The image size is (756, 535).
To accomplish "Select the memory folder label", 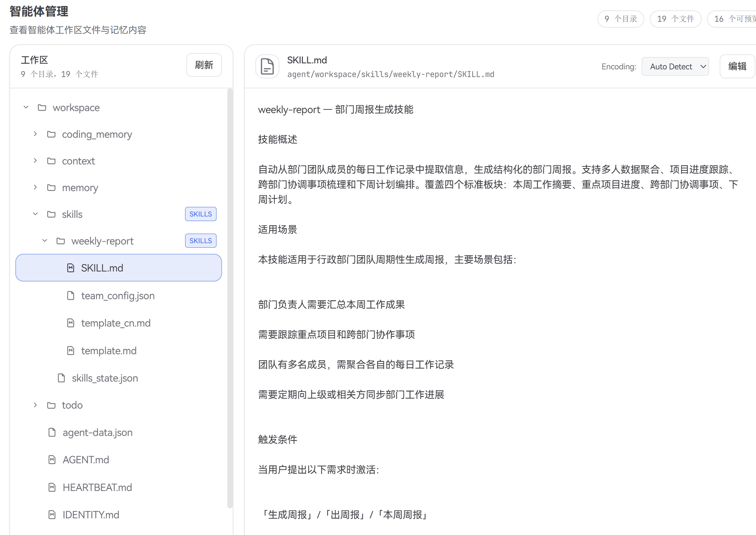I will click(x=80, y=187).
